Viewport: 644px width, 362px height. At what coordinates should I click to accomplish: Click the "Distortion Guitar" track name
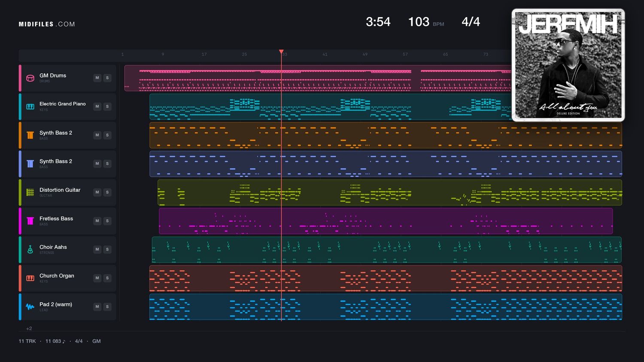60,190
